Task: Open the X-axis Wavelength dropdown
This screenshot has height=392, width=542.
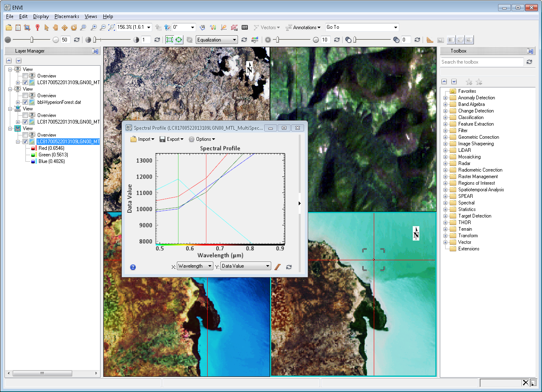Action: [x=195, y=266]
